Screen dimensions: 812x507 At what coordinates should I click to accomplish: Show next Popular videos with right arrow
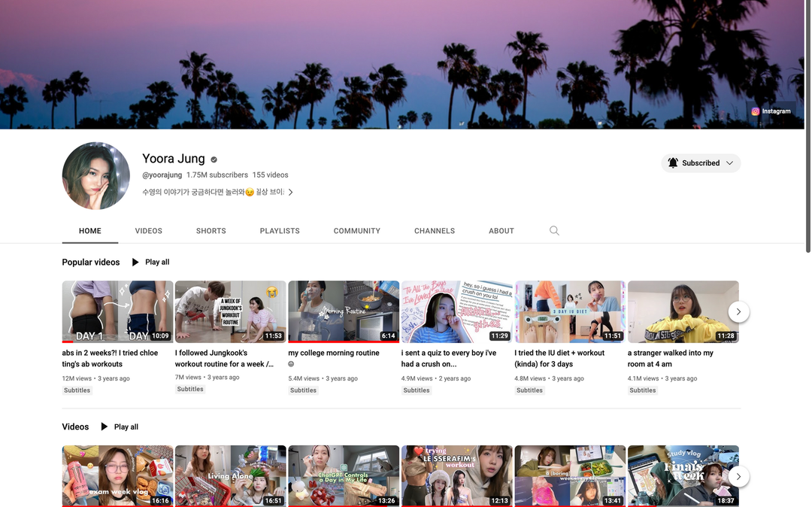[738, 311]
